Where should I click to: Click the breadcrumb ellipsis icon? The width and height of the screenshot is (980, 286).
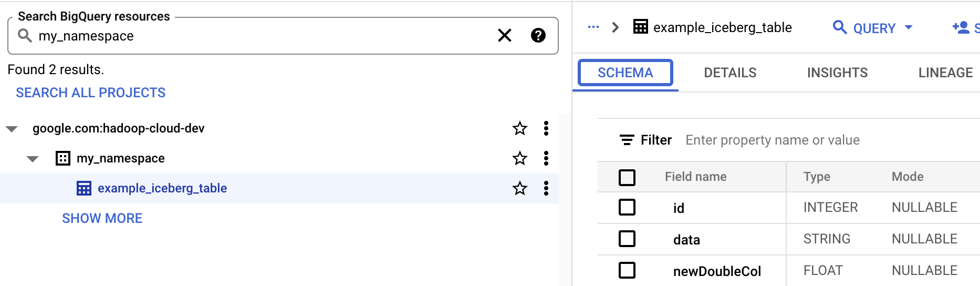[593, 27]
